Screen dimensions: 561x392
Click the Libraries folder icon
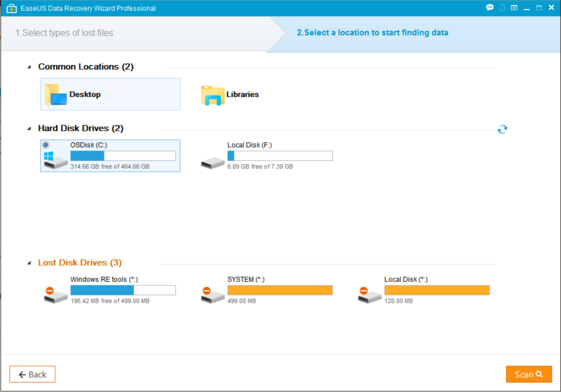point(212,94)
